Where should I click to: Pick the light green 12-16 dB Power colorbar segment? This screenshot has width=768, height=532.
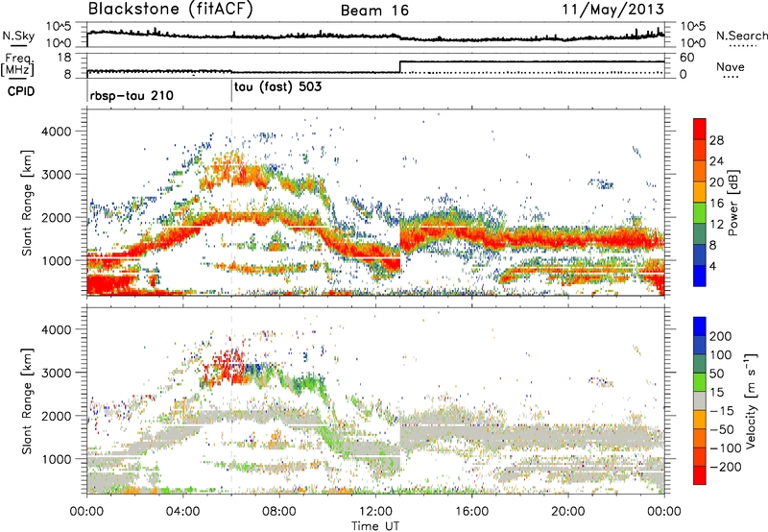(700, 212)
